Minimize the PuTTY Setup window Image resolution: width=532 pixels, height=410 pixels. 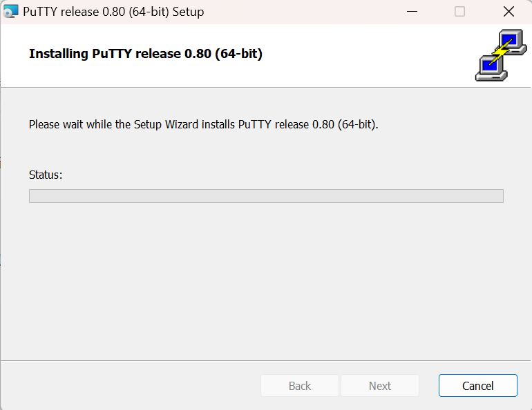point(412,12)
